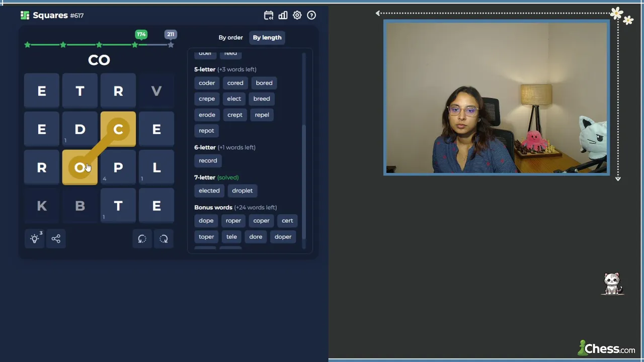The image size is (644, 362).
Task: Click the bonus word cert
Action: tap(287, 221)
